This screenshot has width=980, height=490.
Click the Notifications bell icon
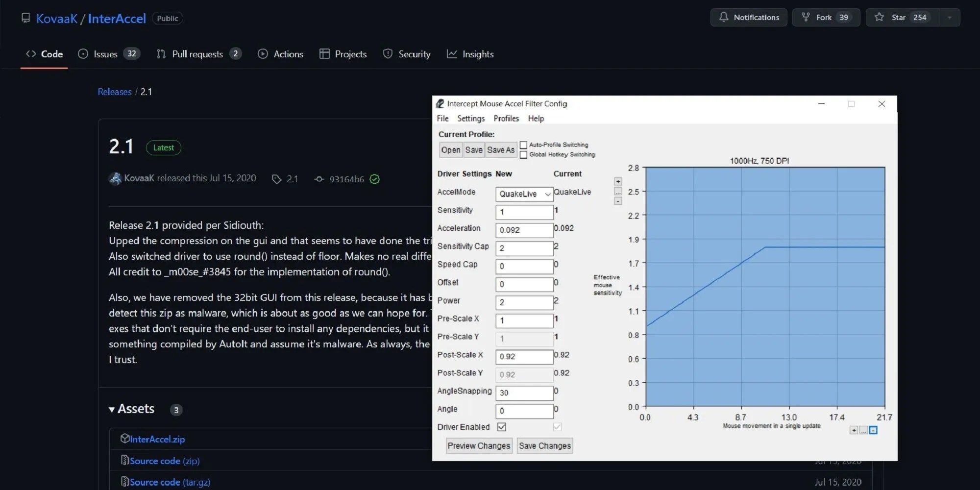click(724, 17)
